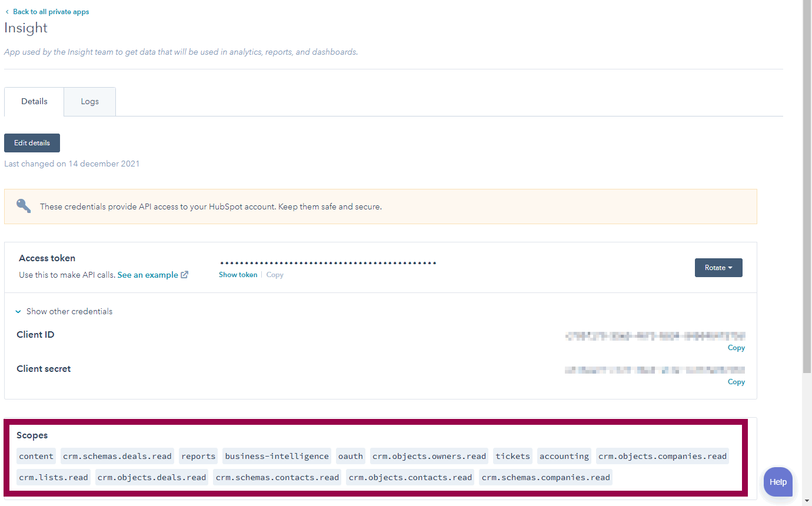Viewport: 812px width, 506px height.
Task: Click the down arrow on the vertical scrollbar
Action: tap(807, 501)
